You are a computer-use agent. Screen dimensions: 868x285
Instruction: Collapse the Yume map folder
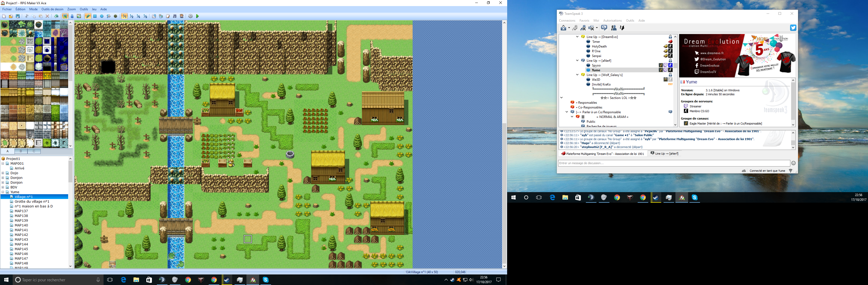pyautogui.click(x=3, y=192)
